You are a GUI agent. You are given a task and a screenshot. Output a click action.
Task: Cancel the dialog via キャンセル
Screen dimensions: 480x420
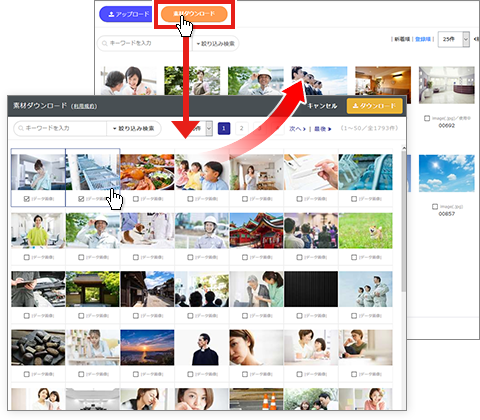(322, 106)
